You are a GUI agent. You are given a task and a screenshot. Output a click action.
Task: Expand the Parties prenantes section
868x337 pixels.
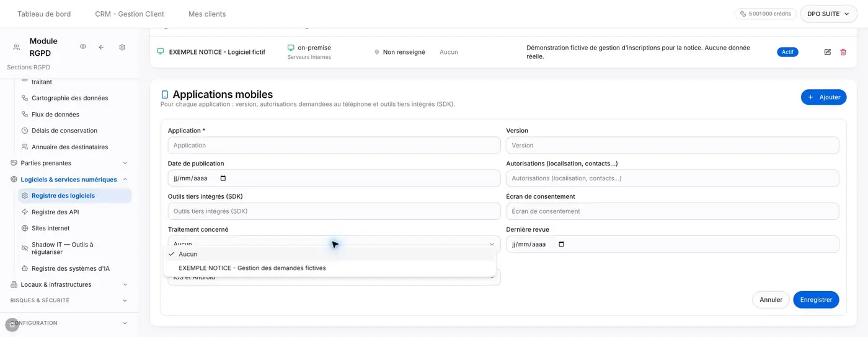(x=125, y=163)
